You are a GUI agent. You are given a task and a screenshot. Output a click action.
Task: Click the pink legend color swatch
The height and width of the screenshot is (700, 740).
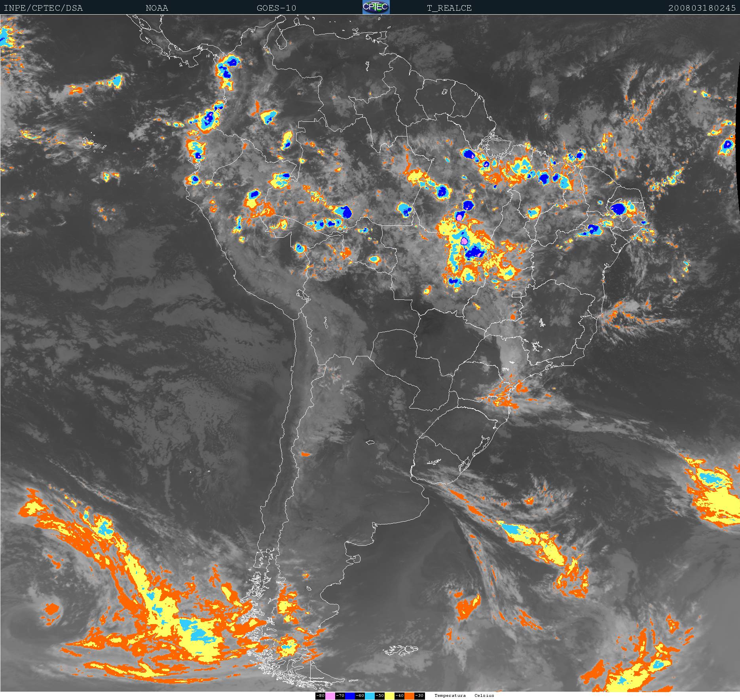pyautogui.click(x=330, y=696)
